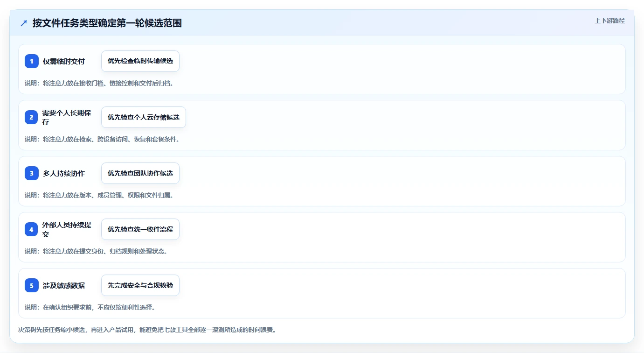This screenshot has height=353, width=644.
Task: Select the 外部人员持续提交 condition label
Action: point(67,229)
